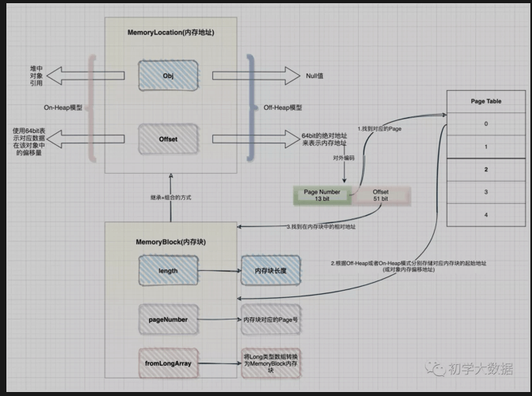Select the Offset box in MemoryLocation

tap(168, 139)
